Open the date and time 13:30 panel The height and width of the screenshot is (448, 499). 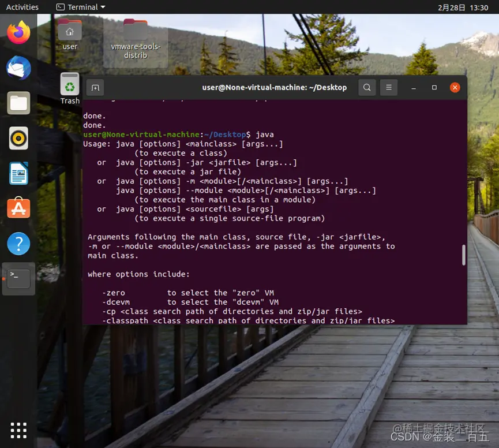coord(463,8)
